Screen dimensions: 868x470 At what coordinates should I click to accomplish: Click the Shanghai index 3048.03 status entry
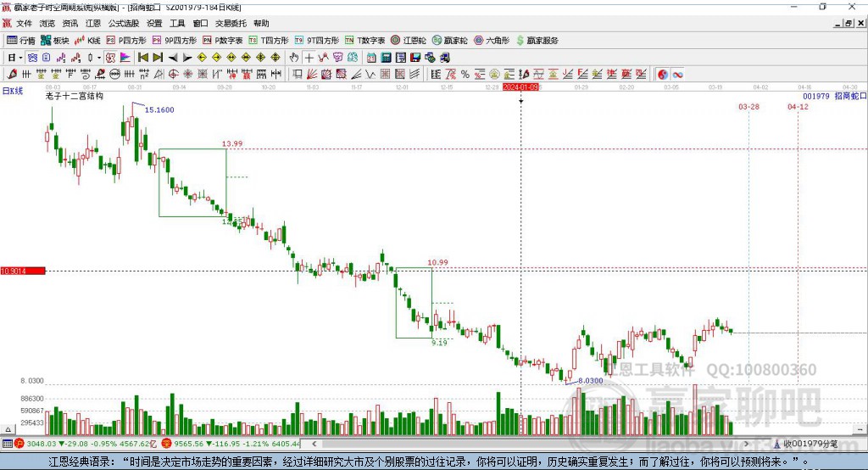[x=86, y=444]
